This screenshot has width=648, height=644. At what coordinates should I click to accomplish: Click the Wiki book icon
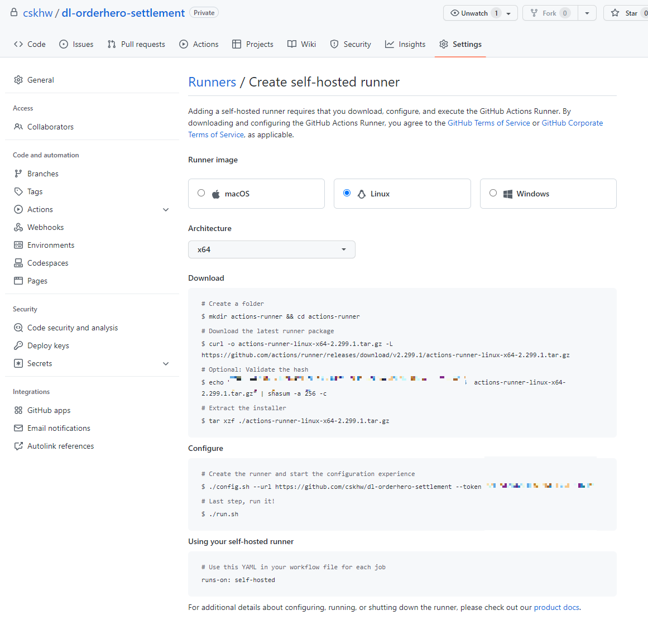tap(292, 44)
